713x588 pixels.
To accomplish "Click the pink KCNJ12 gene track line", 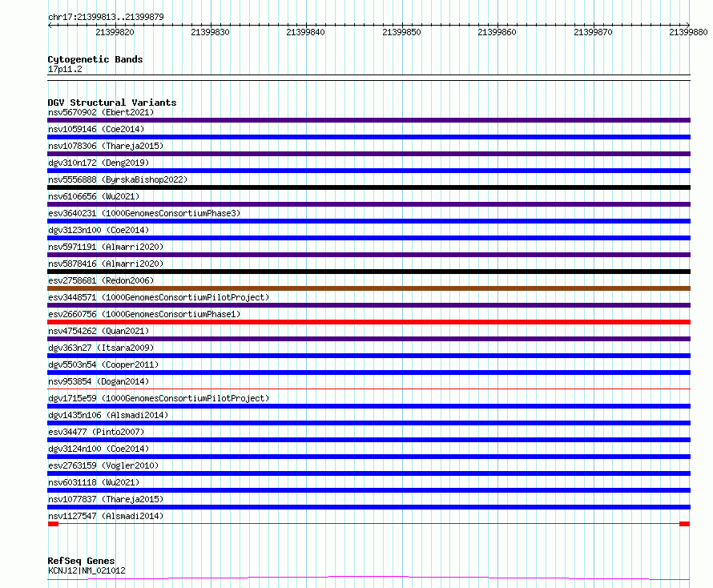I will (369, 578).
